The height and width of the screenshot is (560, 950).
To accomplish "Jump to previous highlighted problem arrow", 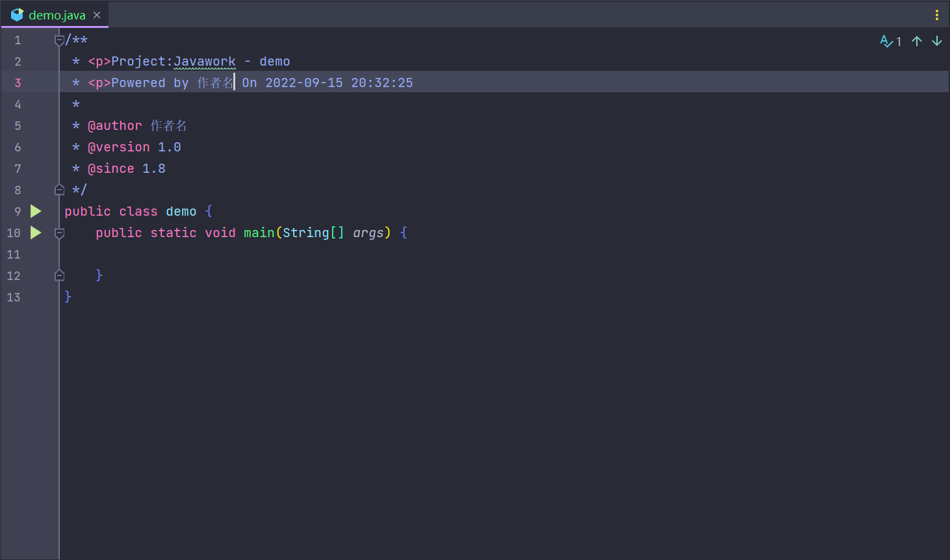I will click(x=917, y=41).
